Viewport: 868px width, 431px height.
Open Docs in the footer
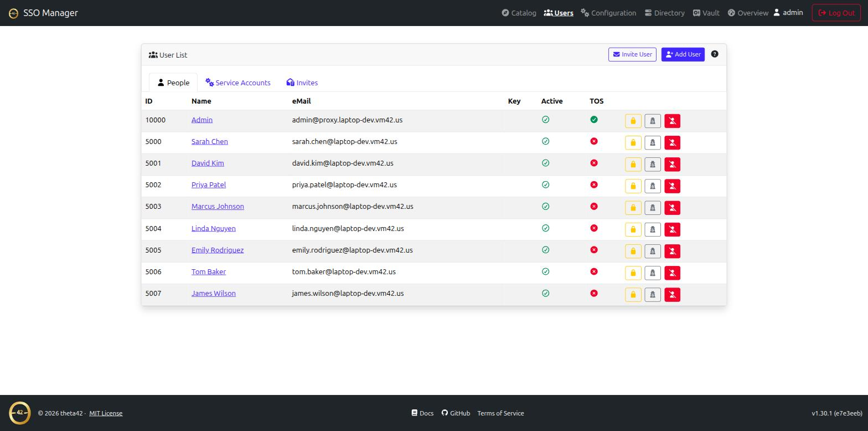click(x=422, y=413)
